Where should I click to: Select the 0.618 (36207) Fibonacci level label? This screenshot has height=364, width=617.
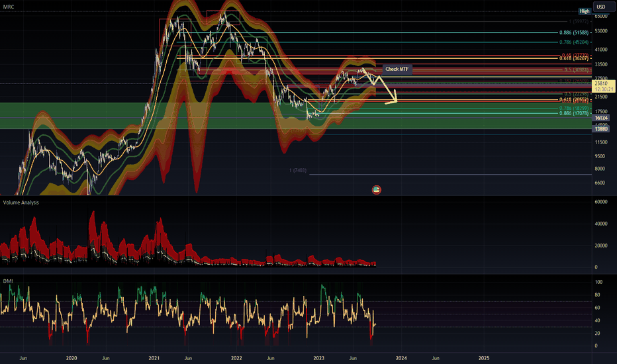click(x=574, y=58)
